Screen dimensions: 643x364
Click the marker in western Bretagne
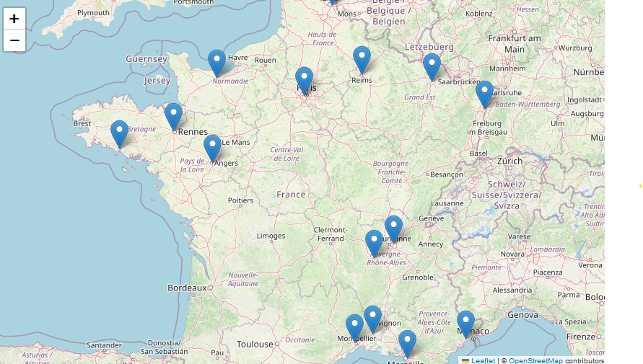click(119, 133)
